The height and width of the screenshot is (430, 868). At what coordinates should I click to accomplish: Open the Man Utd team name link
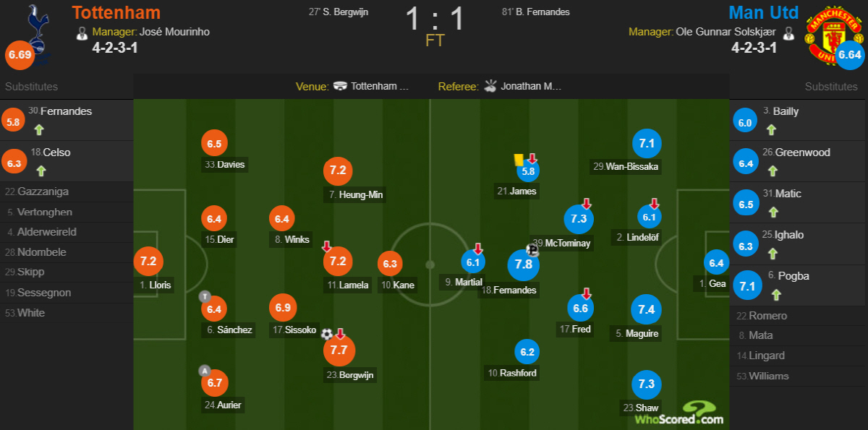pyautogui.click(x=764, y=12)
